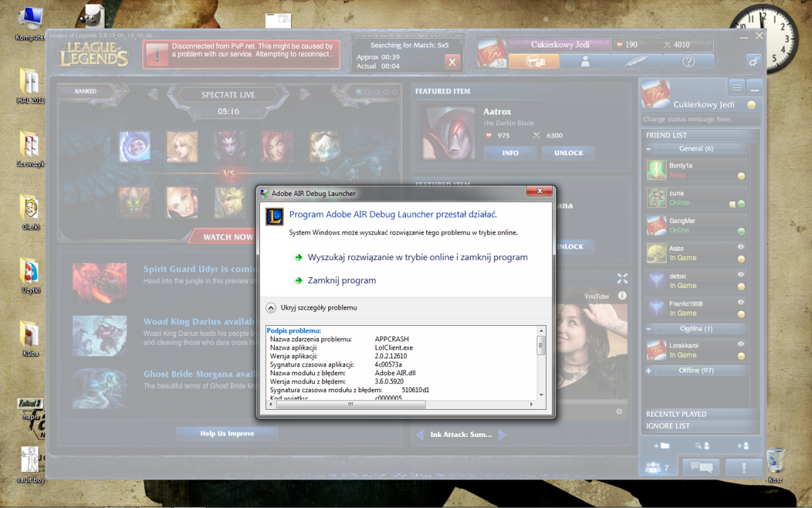Viewport: 812px width, 508px height.
Task: Click previous arrow beside Ink Attack
Action: 420,434
